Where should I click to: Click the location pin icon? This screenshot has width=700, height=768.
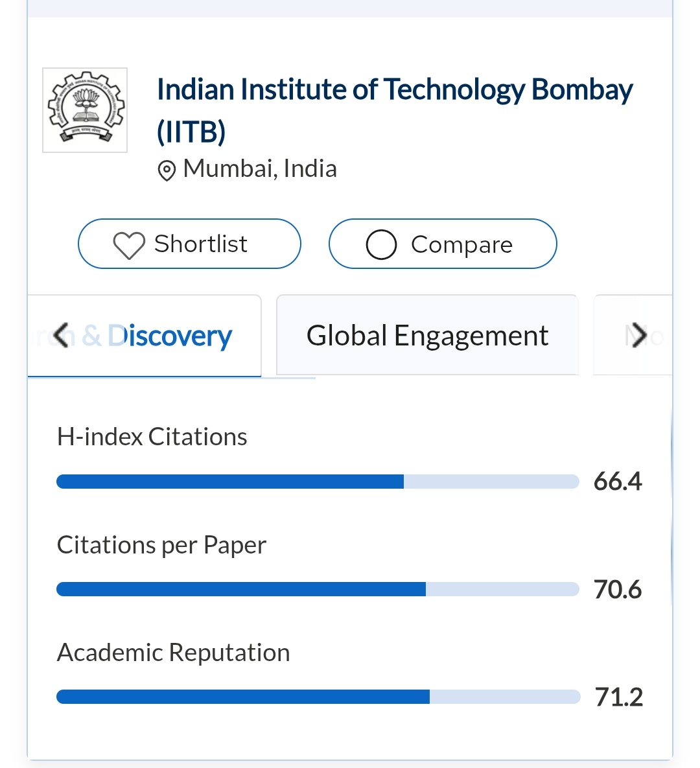pos(167,170)
